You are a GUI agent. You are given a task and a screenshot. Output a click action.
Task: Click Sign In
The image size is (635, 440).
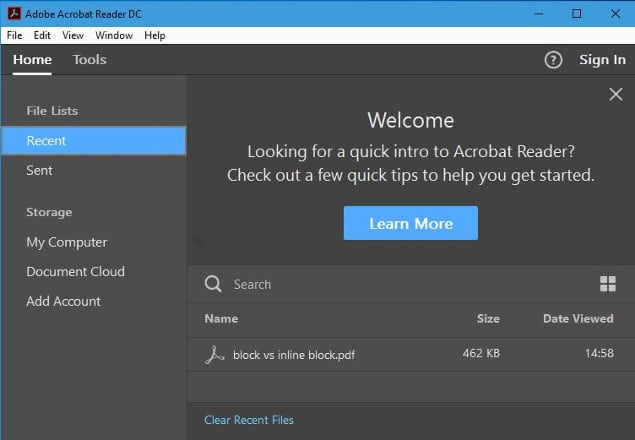(x=602, y=60)
